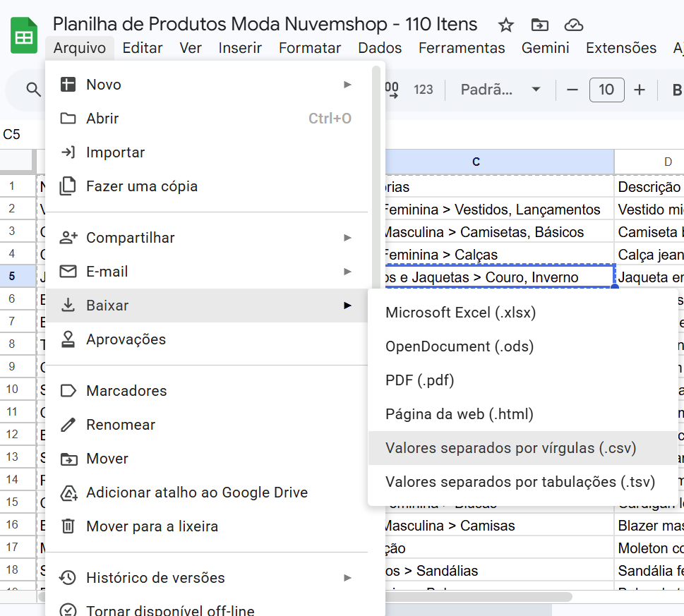Choose Renomear in the menu
Image resolution: width=684 pixels, height=616 pixels.
coord(207,425)
